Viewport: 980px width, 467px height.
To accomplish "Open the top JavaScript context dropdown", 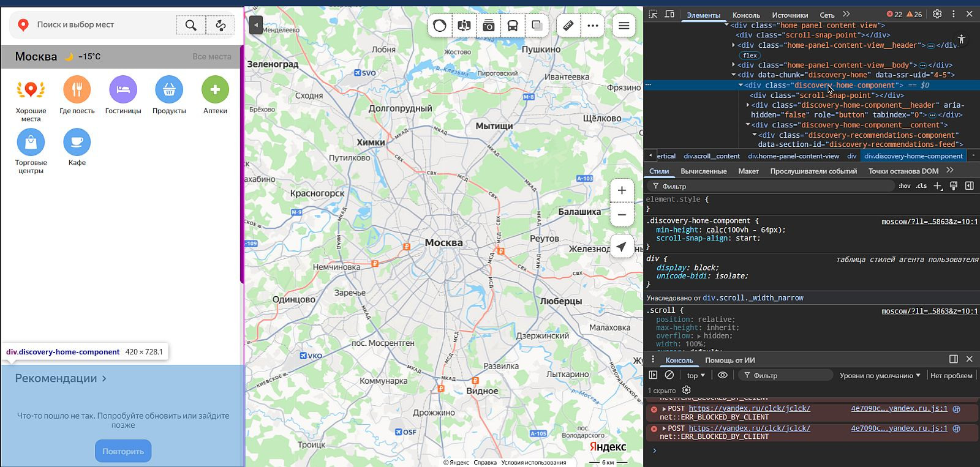I will (x=695, y=376).
